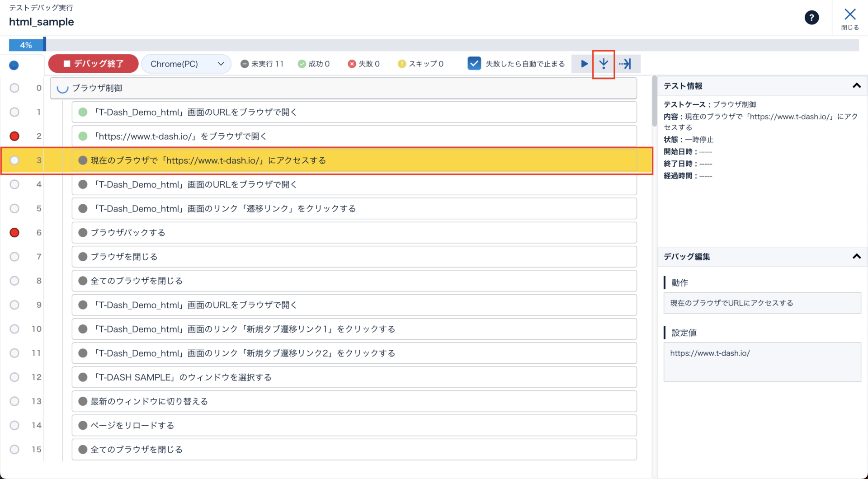
Task: Click the 動作 field in debug edit
Action: pyautogui.click(x=762, y=303)
